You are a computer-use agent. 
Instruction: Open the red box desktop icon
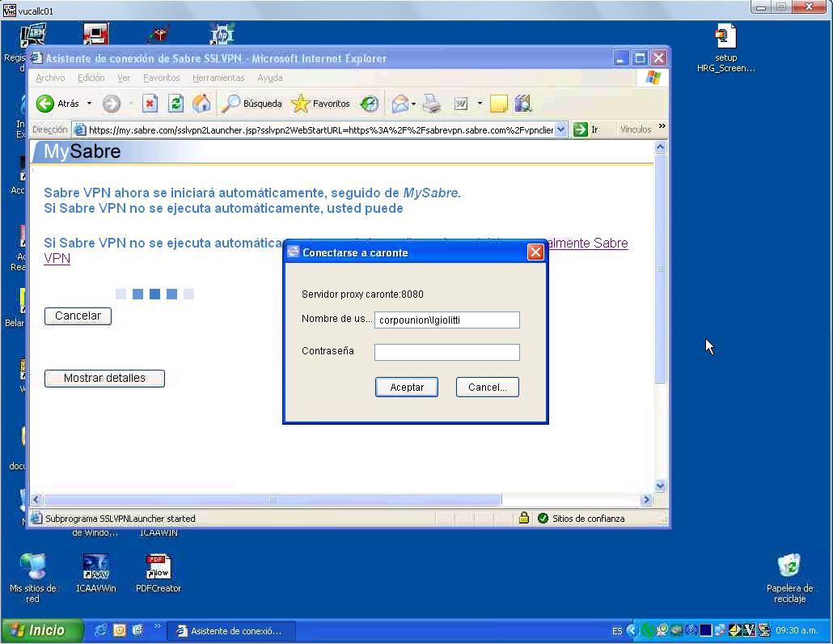[x=159, y=34]
